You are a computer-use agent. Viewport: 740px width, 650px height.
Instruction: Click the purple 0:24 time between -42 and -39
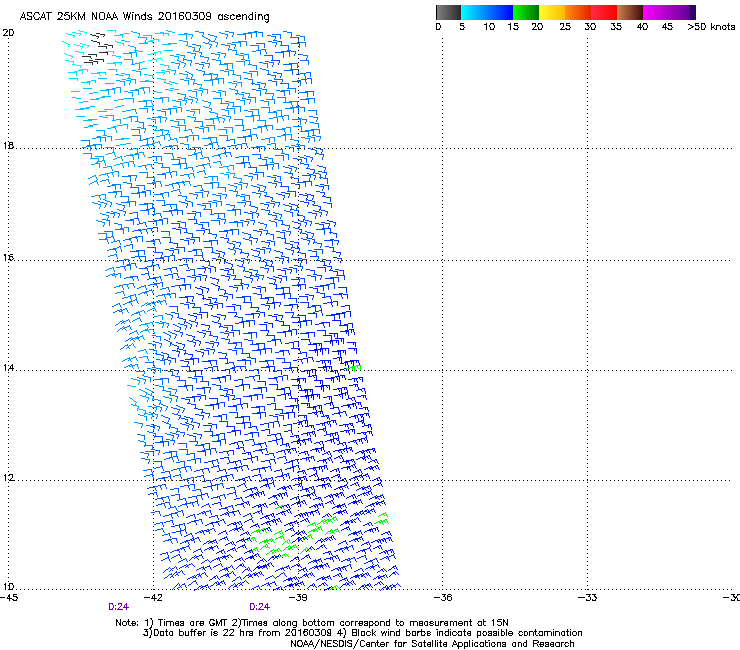pyautogui.click(x=260, y=607)
